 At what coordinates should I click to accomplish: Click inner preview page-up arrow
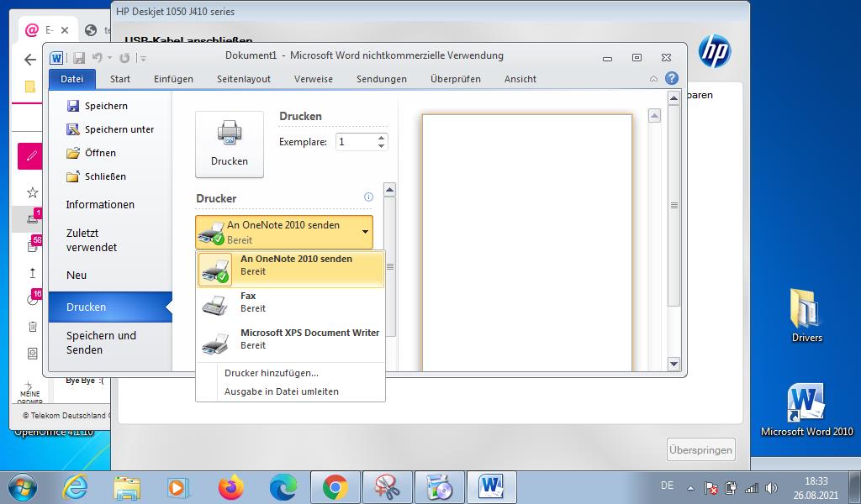(654, 116)
